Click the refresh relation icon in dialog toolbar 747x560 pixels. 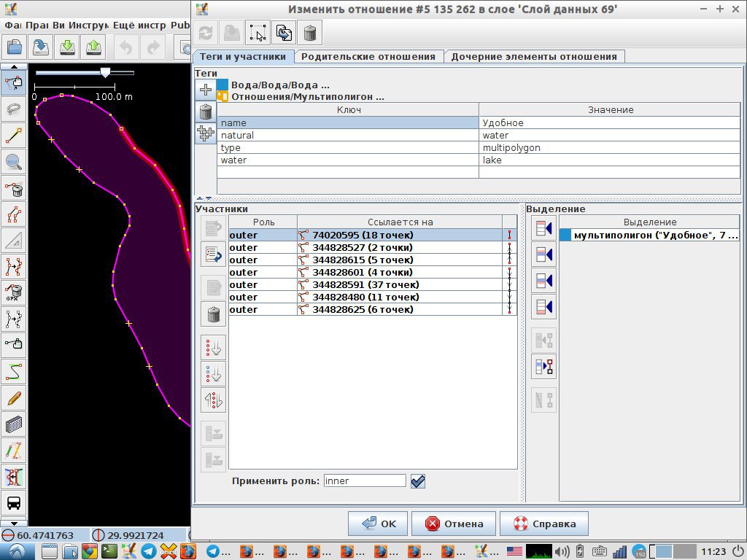206,33
